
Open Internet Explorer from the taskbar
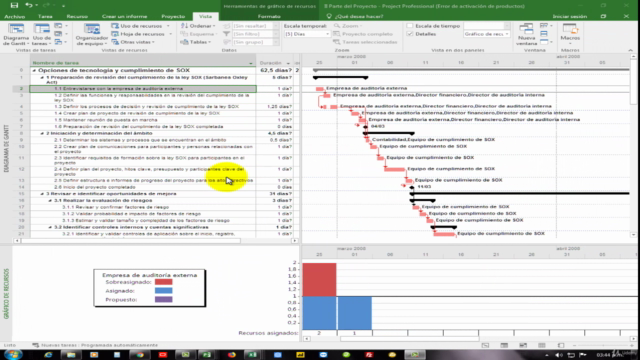tap(48, 355)
